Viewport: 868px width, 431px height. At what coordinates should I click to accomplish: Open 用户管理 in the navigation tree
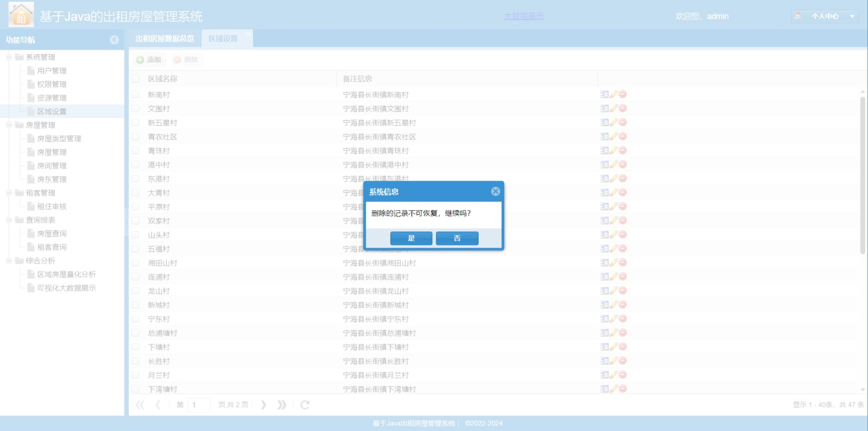52,71
